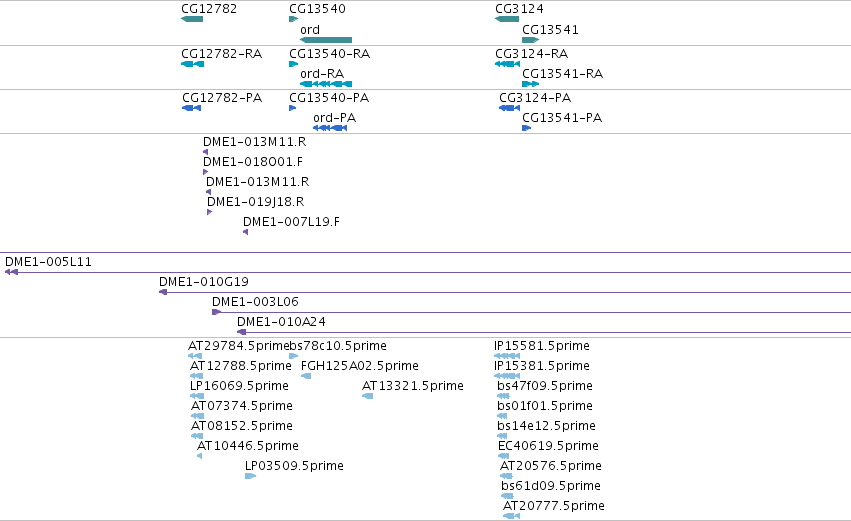
Task: Select BAC end DME1-007L19.F label
Action: [291, 222]
